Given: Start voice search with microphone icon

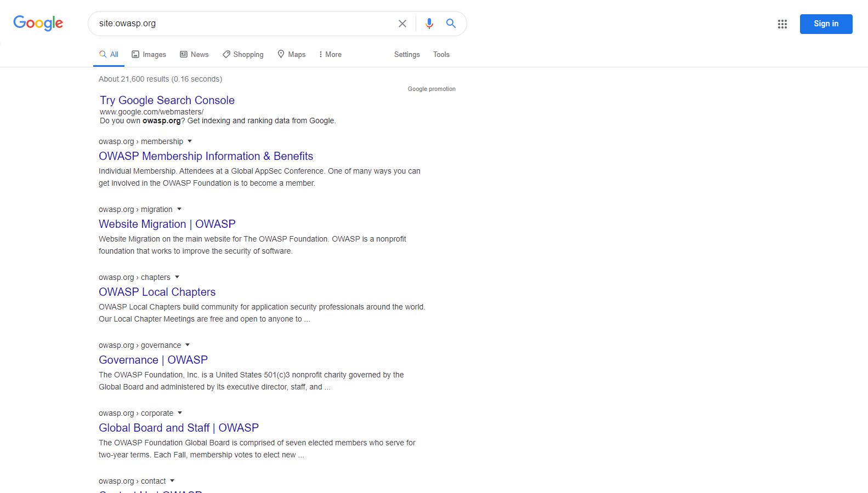Looking at the screenshot, I should (429, 24).
